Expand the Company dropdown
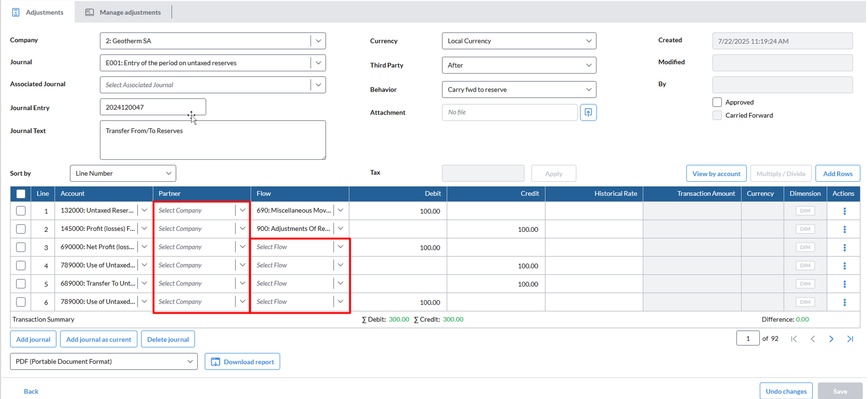Screen dimensions: 868x399 point(318,41)
